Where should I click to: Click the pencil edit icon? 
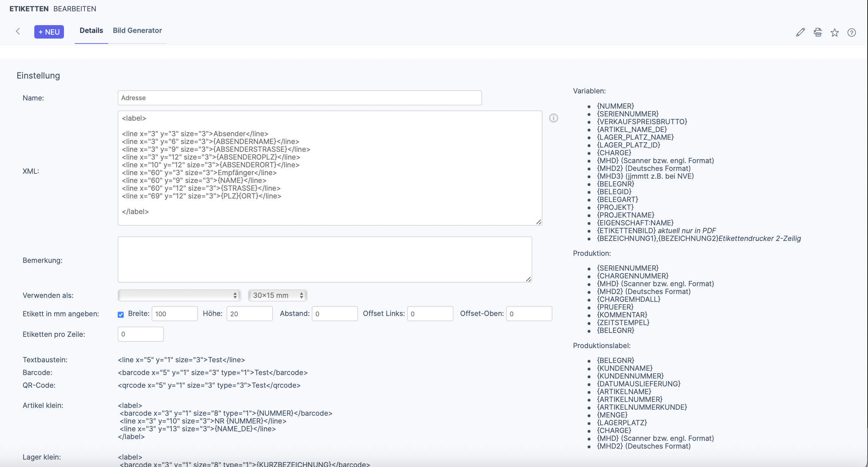[800, 33]
